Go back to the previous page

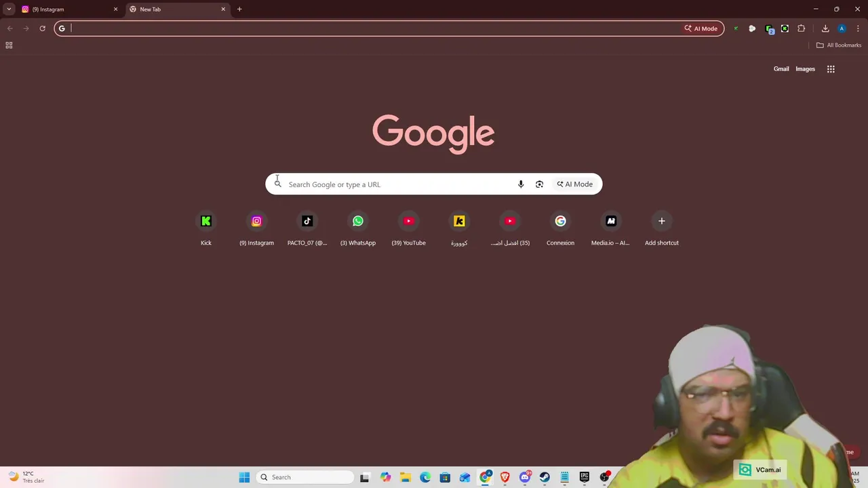point(9,28)
